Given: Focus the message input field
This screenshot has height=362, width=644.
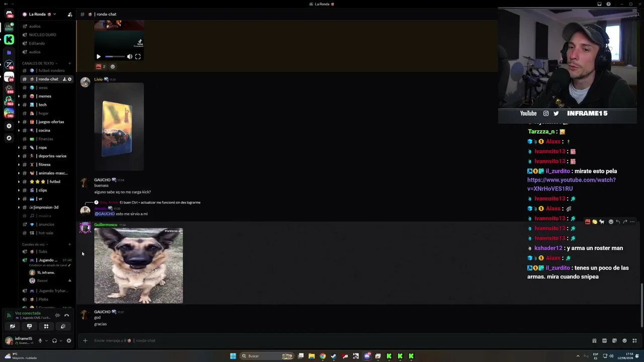Looking at the screenshot, I should point(337,340).
